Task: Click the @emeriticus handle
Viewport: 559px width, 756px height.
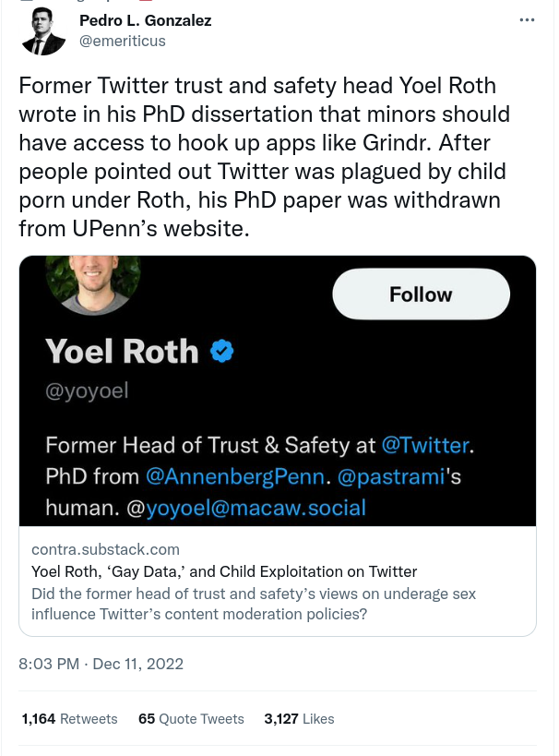Action: [125, 41]
